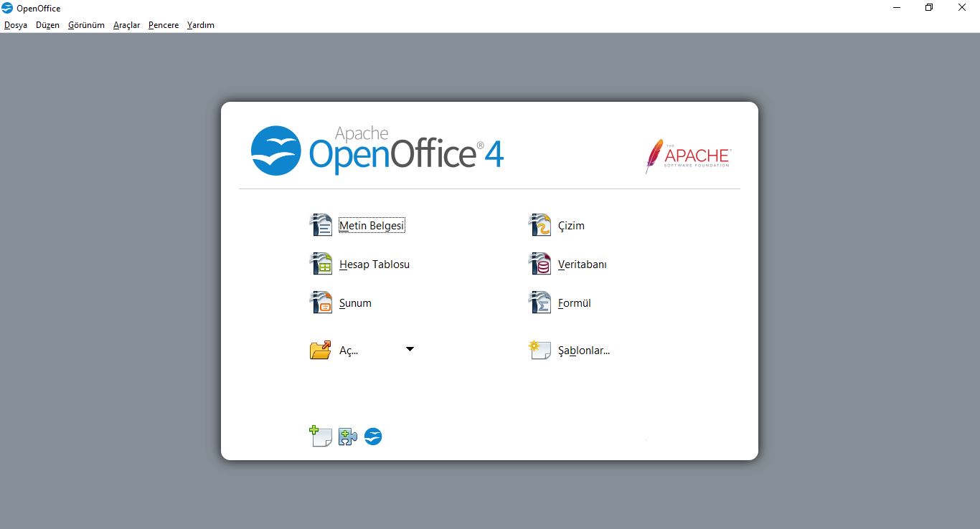Open the extensions puzzle piece icon
Image resolution: width=980 pixels, height=529 pixels.
(347, 437)
